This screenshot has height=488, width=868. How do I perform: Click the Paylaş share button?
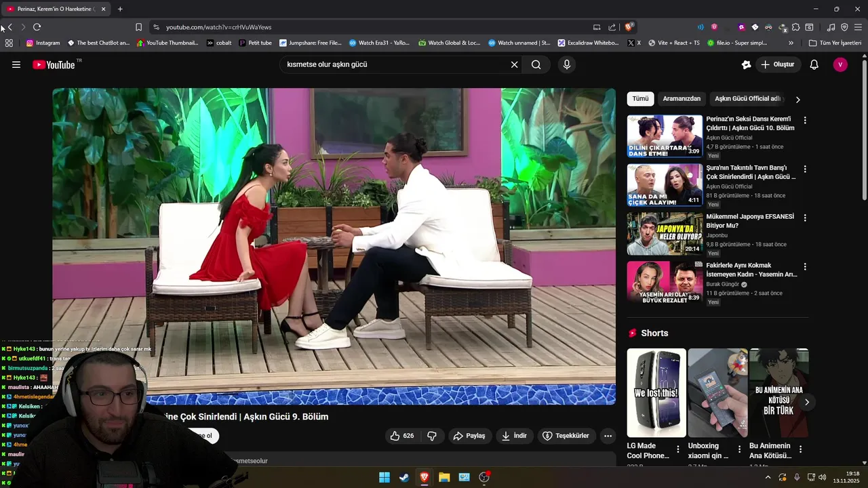[x=469, y=436]
